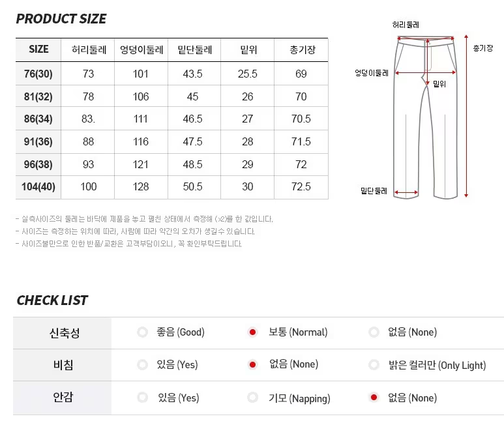Click the 91(36) size row header
The width and height of the screenshot is (504, 423).
click(38, 141)
